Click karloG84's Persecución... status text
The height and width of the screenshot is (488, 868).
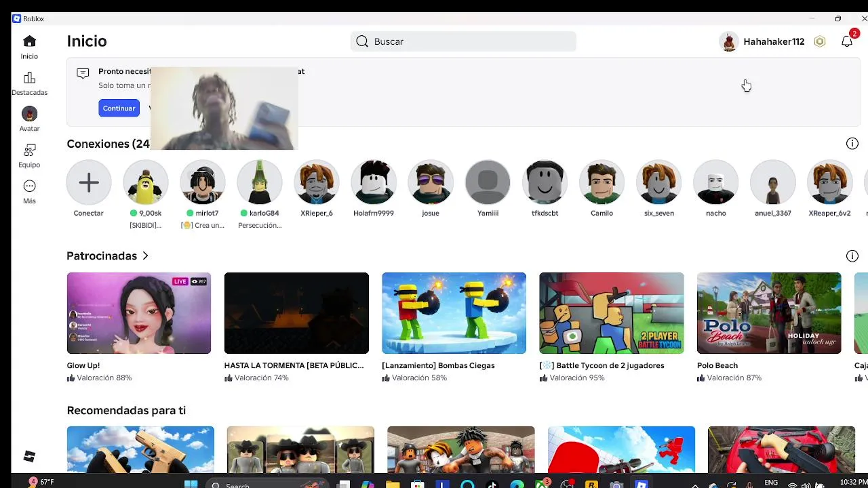click(260, 225)
